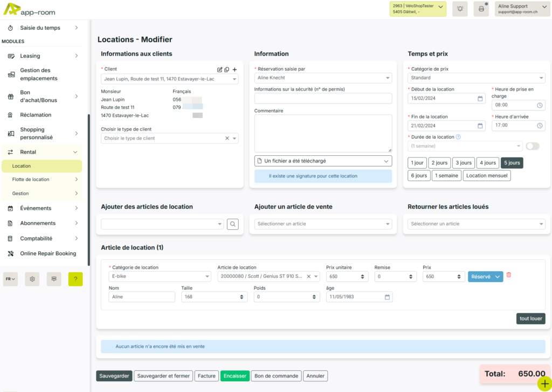Switch to Location mensuel duration
The height and width of the screenshot is (392, 552).
487,175
